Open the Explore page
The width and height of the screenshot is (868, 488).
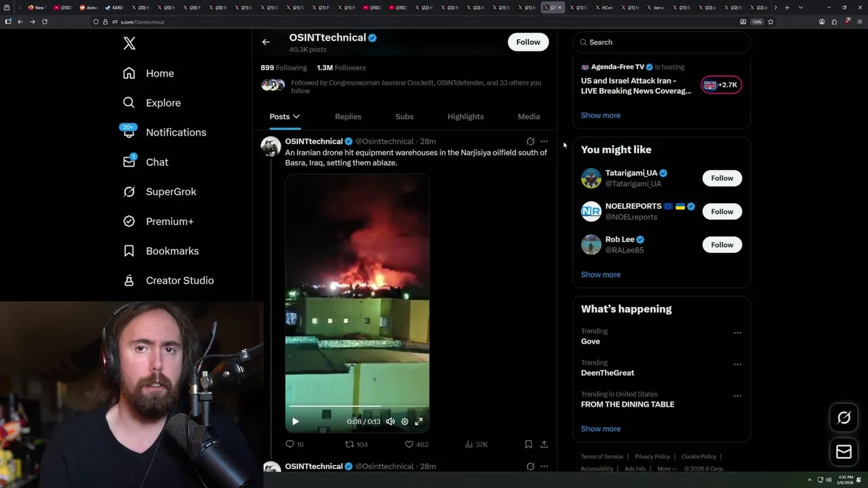point(152,103)
